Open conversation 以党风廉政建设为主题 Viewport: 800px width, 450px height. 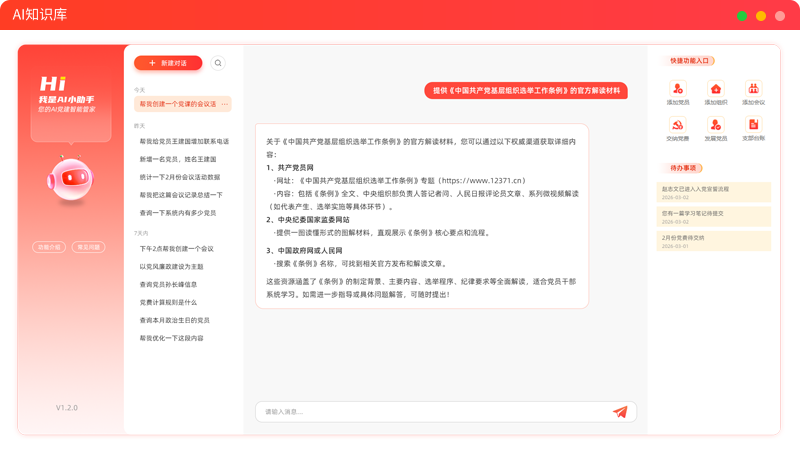coord(171,266)
